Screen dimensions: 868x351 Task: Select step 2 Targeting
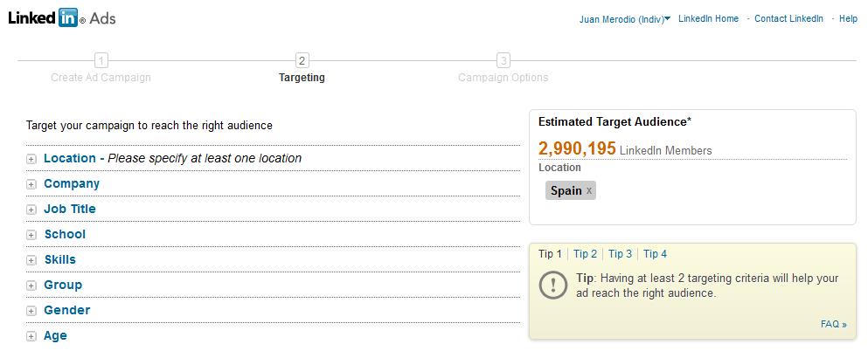(x=302, y=78)
